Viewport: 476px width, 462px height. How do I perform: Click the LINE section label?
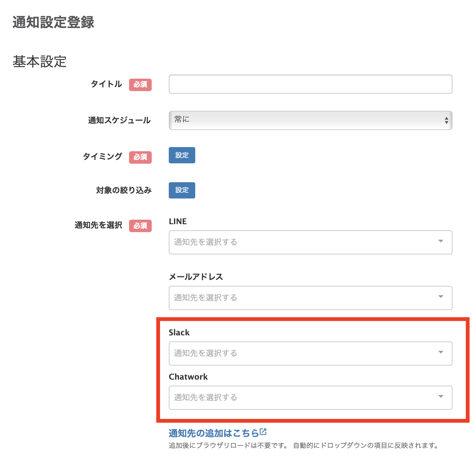(x=178, y=222)
